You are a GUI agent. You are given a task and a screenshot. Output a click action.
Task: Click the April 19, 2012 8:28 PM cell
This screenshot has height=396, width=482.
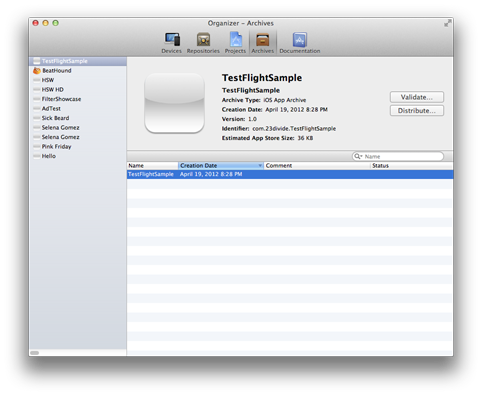pos(211,174)
